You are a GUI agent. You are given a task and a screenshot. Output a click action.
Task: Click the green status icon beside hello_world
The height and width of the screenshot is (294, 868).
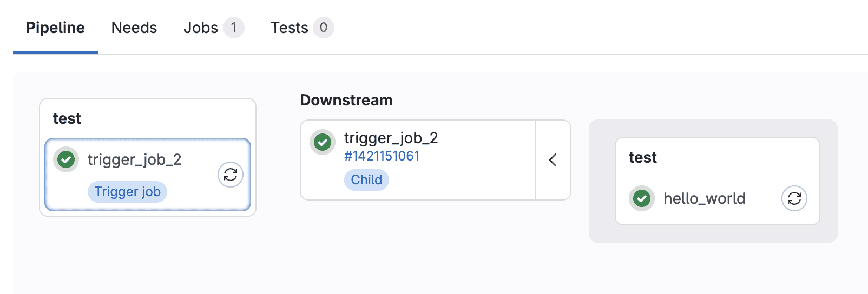(642, 198)
